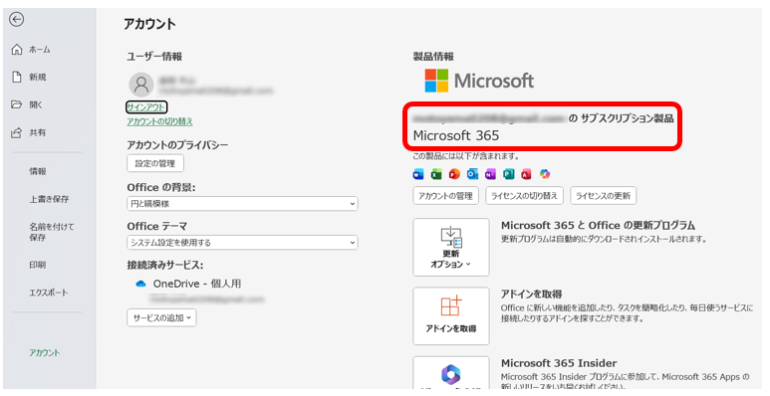Screen dimensions: 770x396
Task: Open the 情報 page
Action: tap(38, 171)
